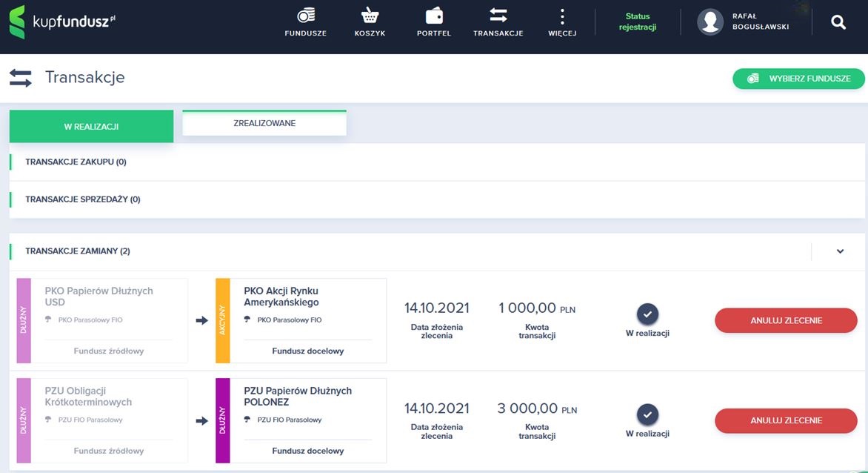The image size is (868, 473).
Task: Click the umbrella icon beside PZU FIO Parasolowy source
Action: tap(48, 420)
